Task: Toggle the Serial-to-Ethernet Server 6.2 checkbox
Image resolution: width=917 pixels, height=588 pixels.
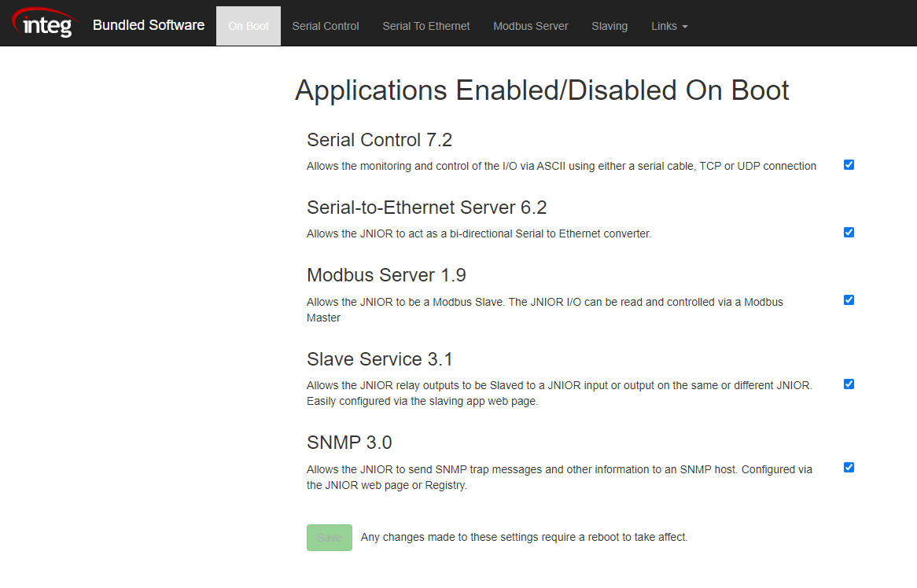Action: tap(849, 233)
